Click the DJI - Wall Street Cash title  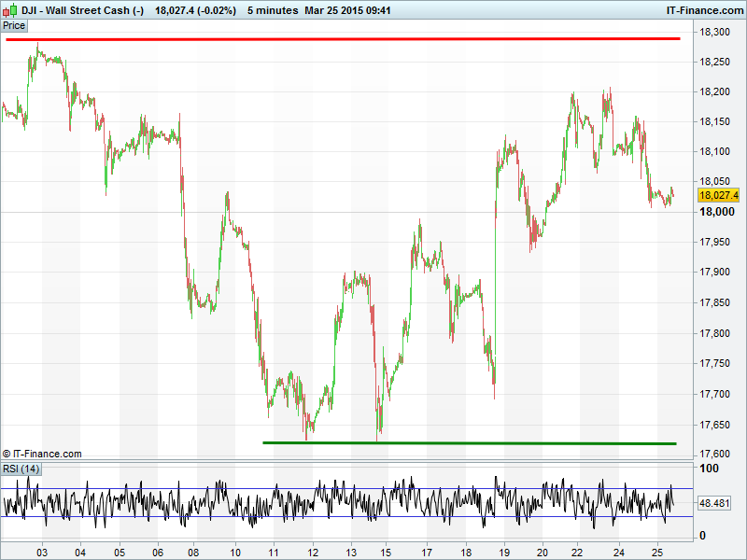[82, 10]
